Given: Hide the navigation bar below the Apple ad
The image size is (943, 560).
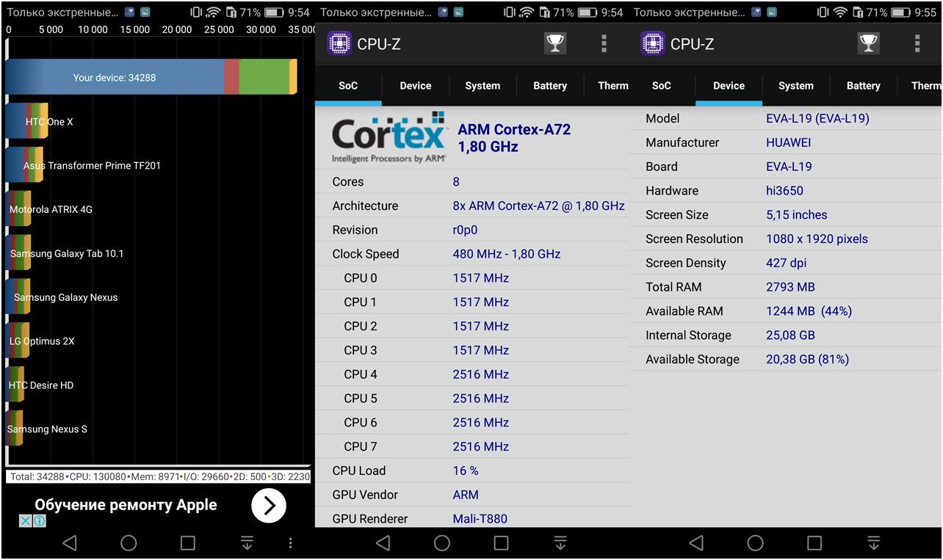Looking at the screenshot, I should click(247, 542).
